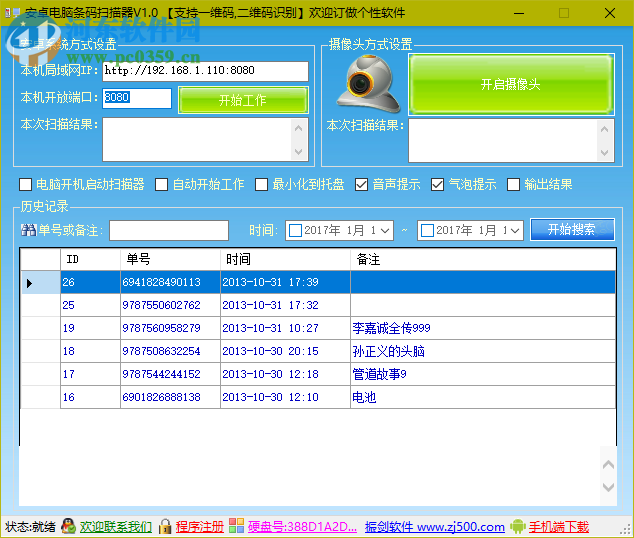Screen dimensions: 634x538
Task: Select time cell 2013-10-30 20:15
Action: click(x=285, y=351)
